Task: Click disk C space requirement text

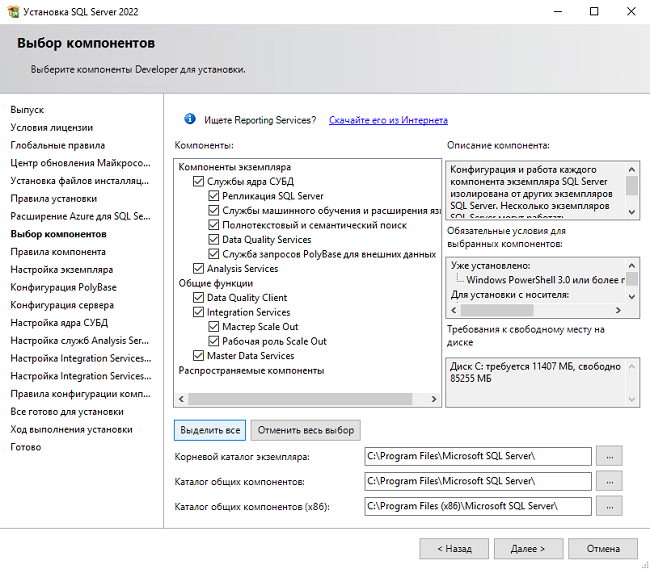Action: [x=535, y=373]
